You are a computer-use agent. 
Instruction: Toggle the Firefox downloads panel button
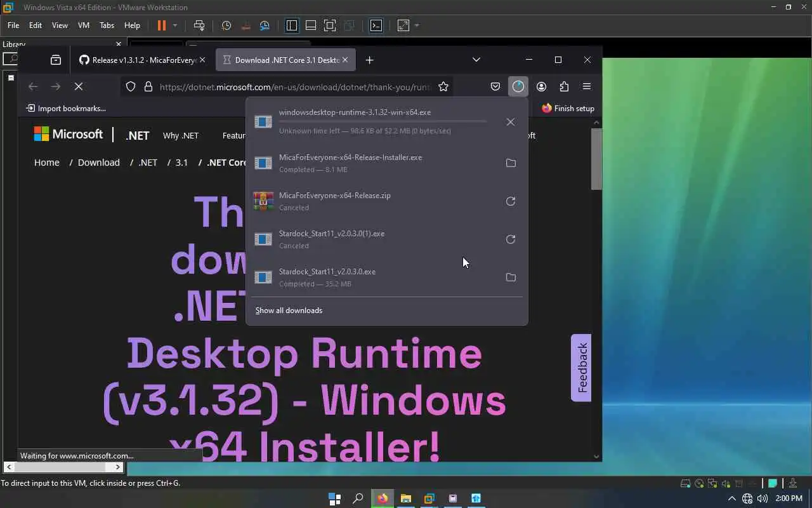tap(518, 86)
